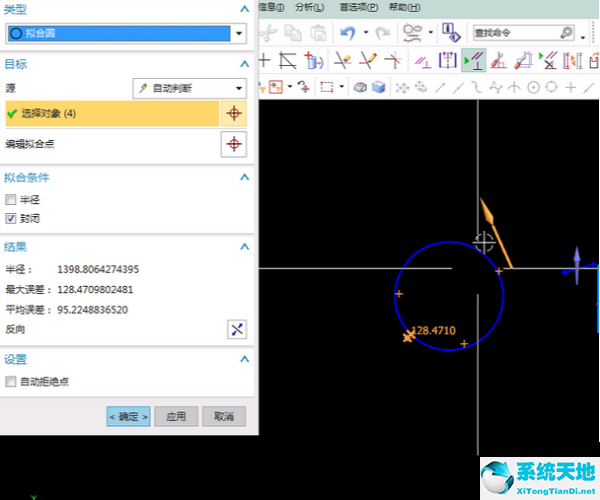Open rectangle selection mode dropdown arrow
This screenshot has width=600, height=500.
(341, 87)
